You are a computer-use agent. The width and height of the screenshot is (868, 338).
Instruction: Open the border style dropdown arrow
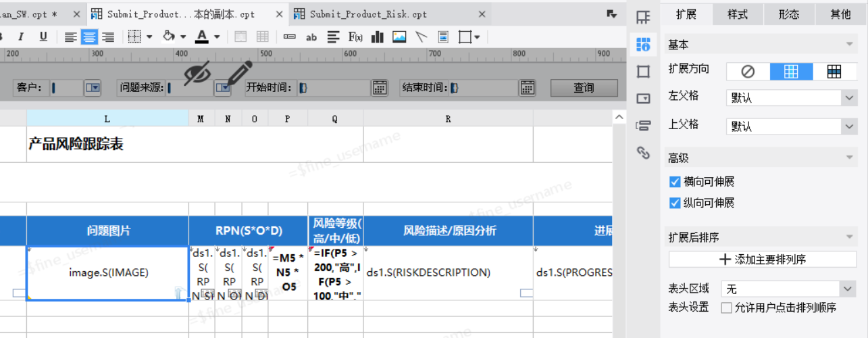[x=149, y=37]
